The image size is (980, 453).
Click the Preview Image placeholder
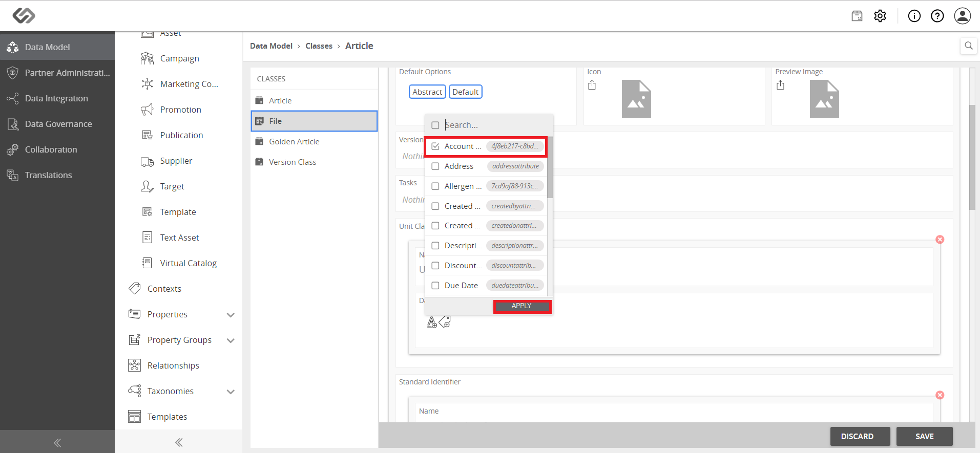[x=824, y=99]
